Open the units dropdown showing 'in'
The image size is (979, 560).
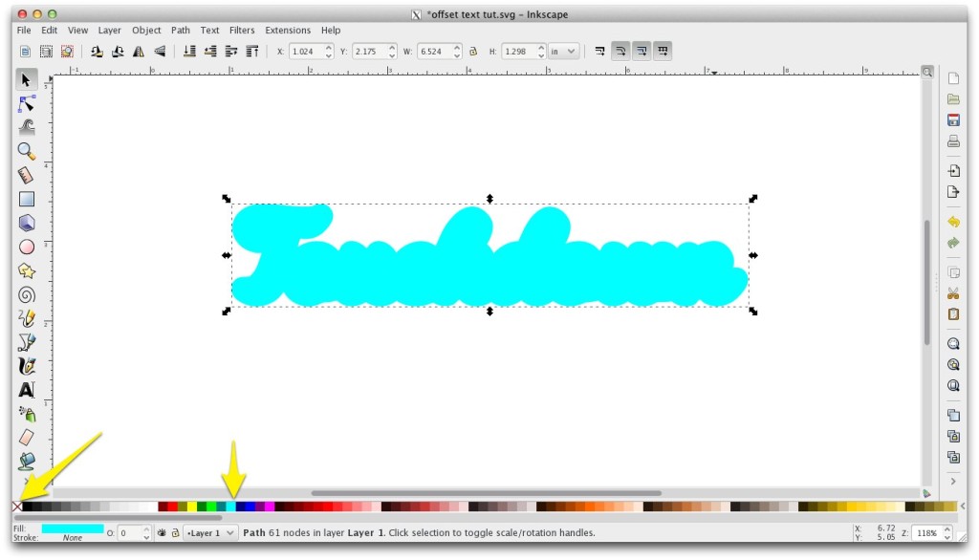[558, 51]
